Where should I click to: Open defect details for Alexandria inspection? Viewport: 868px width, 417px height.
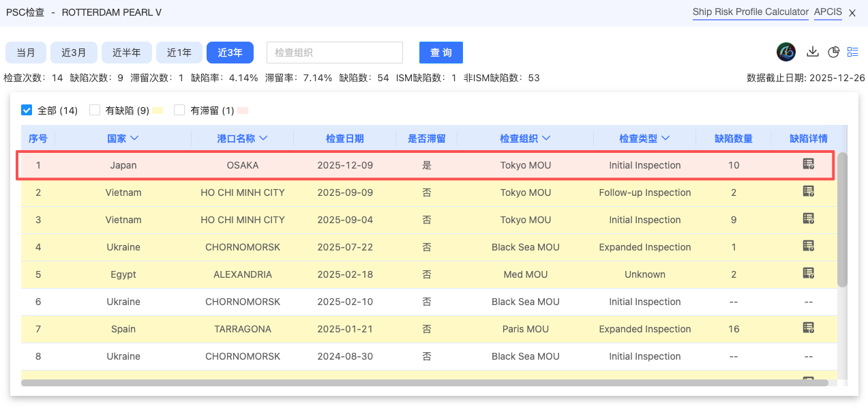808,274
